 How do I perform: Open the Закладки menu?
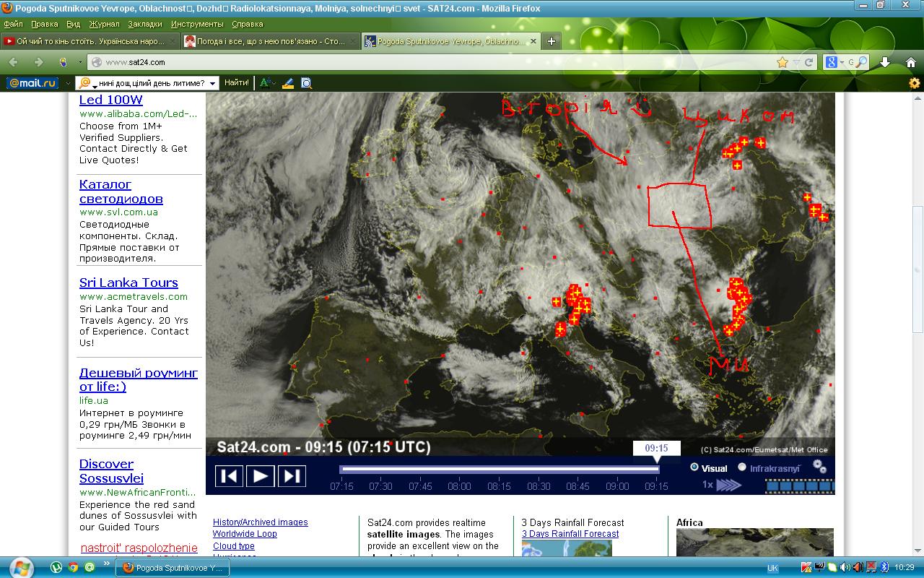tap(144, 24)
